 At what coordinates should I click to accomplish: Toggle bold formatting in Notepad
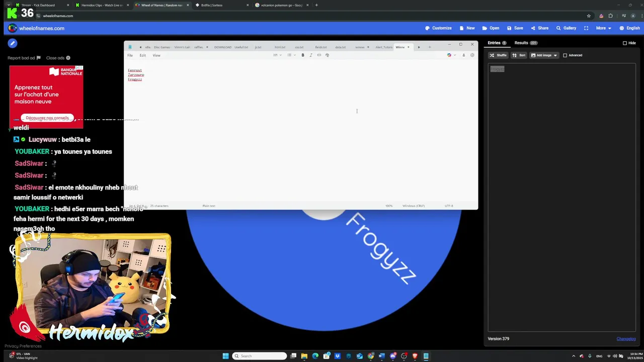[x=303, y=55]
